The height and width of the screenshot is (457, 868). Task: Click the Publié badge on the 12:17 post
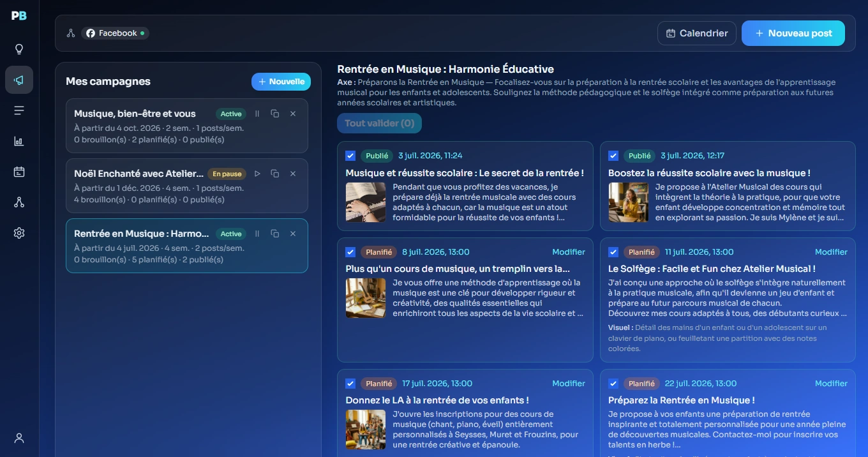pyautogui.click(x=640, y=156)
